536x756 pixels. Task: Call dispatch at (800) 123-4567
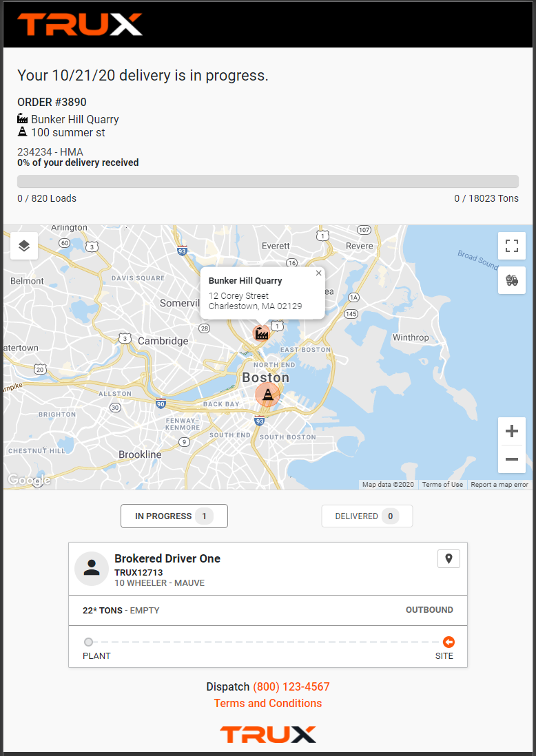coord(291,686)
